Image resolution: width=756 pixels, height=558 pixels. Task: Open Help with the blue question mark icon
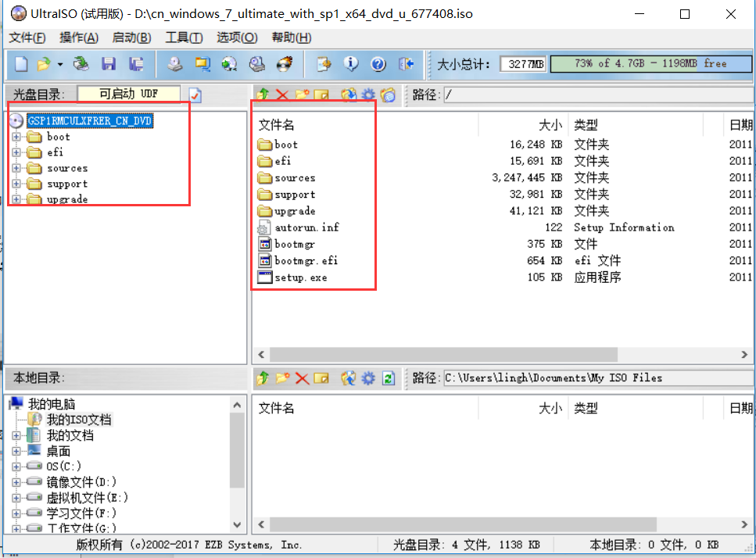tap(378, 64)
